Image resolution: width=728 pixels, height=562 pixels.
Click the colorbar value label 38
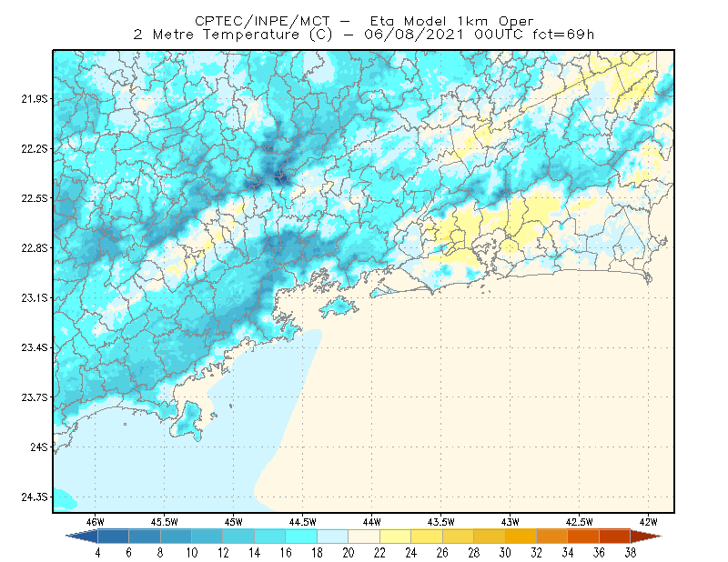[x=630, y=553]
